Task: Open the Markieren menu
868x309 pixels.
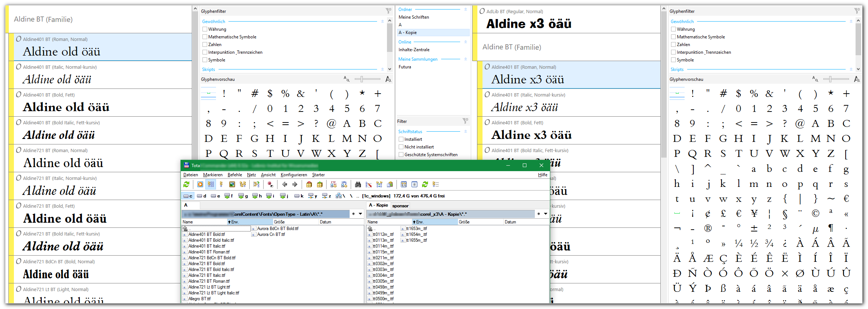Action: point(213,175)
